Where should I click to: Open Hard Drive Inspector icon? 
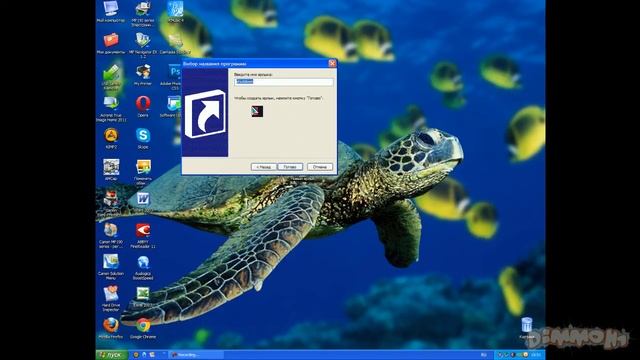tap(111, 298)
